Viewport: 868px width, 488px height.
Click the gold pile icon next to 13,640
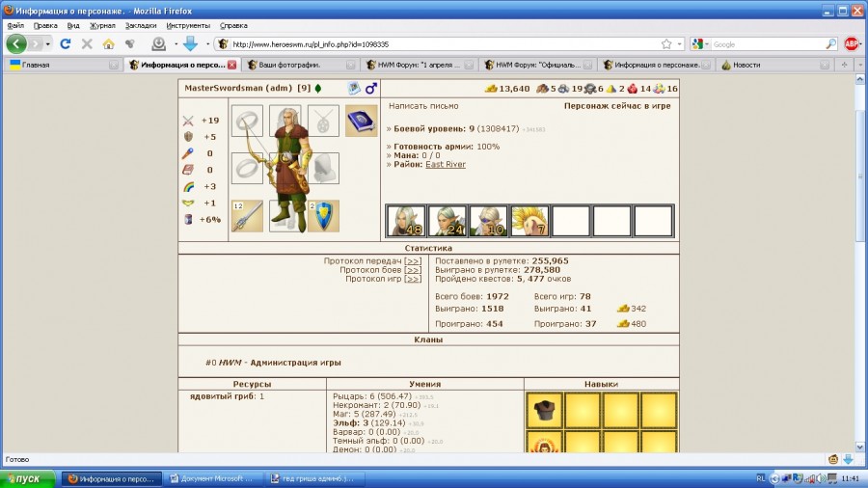click(x=491, y=89)
